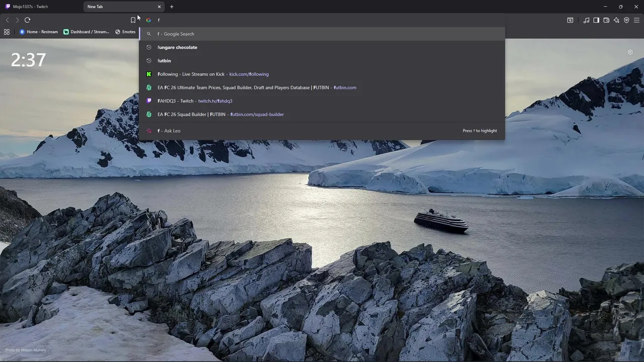Image resolution: width=644 pixels, height=362 pixels.
Task: Open the Emotes bookmark
Action: pos(125,32)
